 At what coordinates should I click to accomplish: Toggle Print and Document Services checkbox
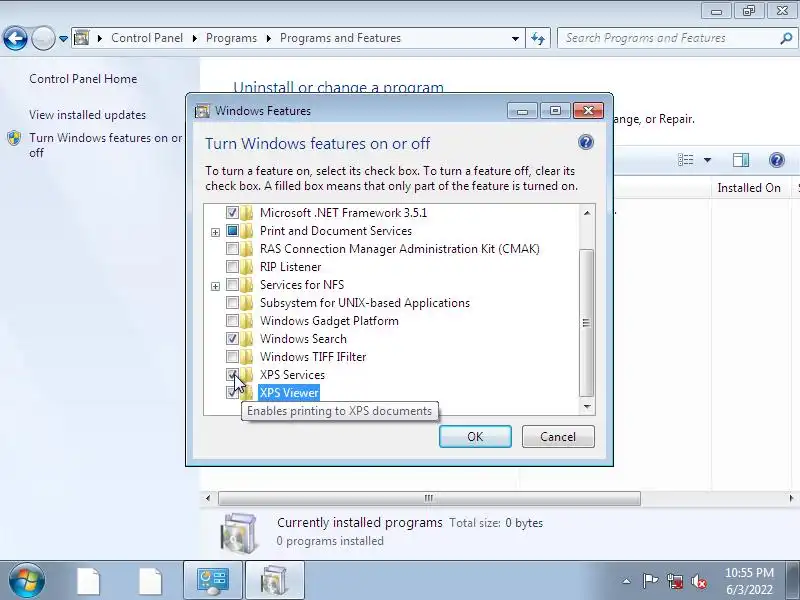pos(232,231)
